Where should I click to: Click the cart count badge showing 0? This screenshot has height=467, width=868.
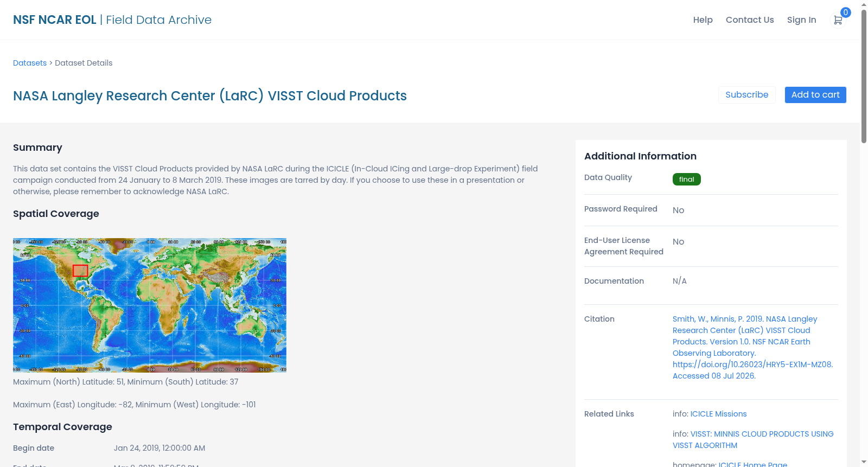845,12
